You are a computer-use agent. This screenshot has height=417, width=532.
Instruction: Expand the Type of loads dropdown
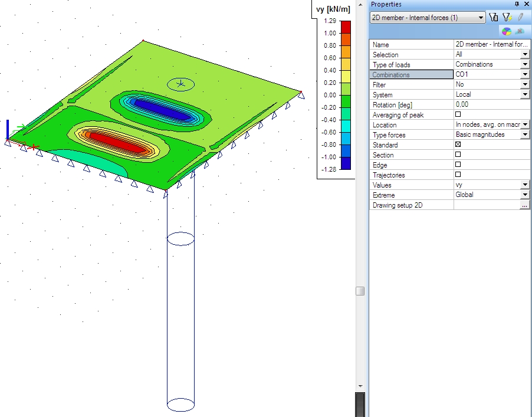pyautogui.click(x=525, y=64)
